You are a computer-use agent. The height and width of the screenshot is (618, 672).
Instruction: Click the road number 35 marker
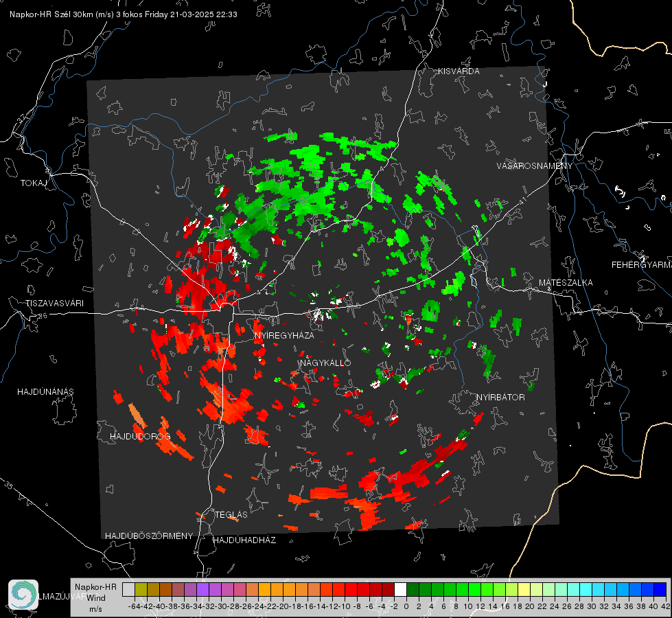coord(9,485)
